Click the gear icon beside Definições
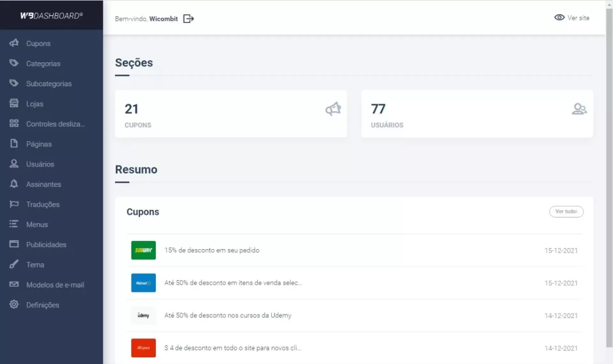613x364 pixels. click(x=14, y=304)
